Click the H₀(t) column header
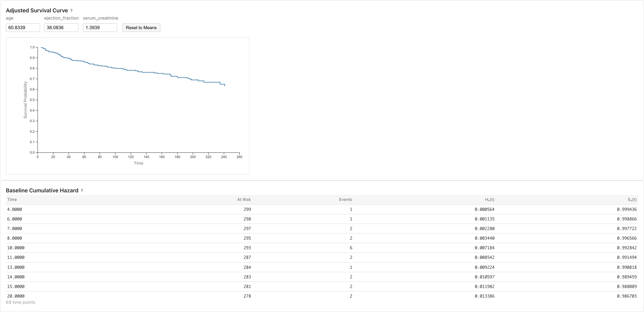Image resolution: width=644 pixels, height=312 pixels. point(490,199)
